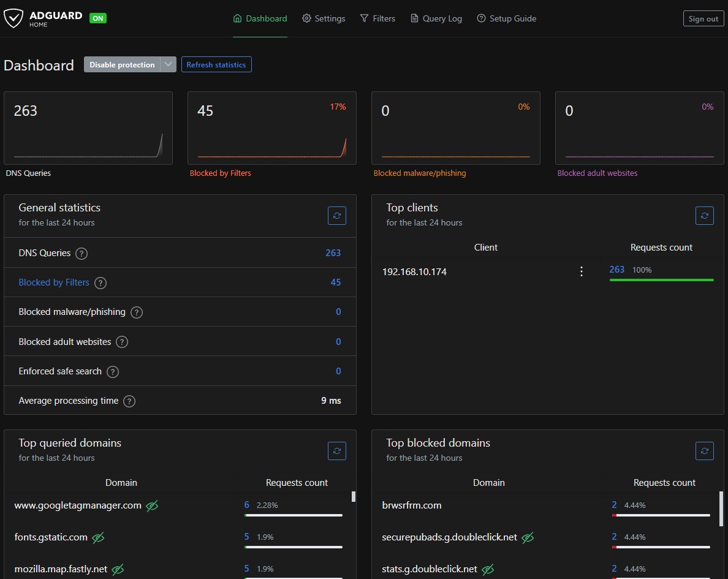Click tracker icon next to fonts.gstatic.com
Image resolution: width=728 pixels, height=579 pixels.
98,538
